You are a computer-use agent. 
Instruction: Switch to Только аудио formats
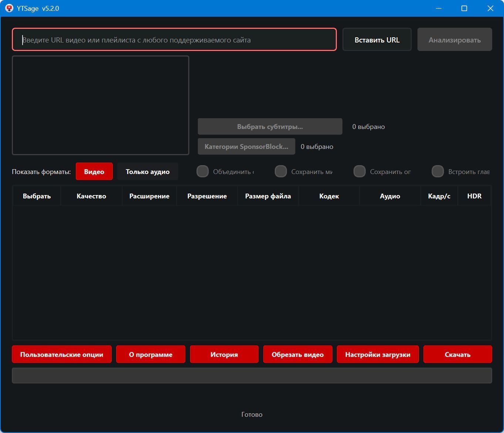click(x=148, y=171)
